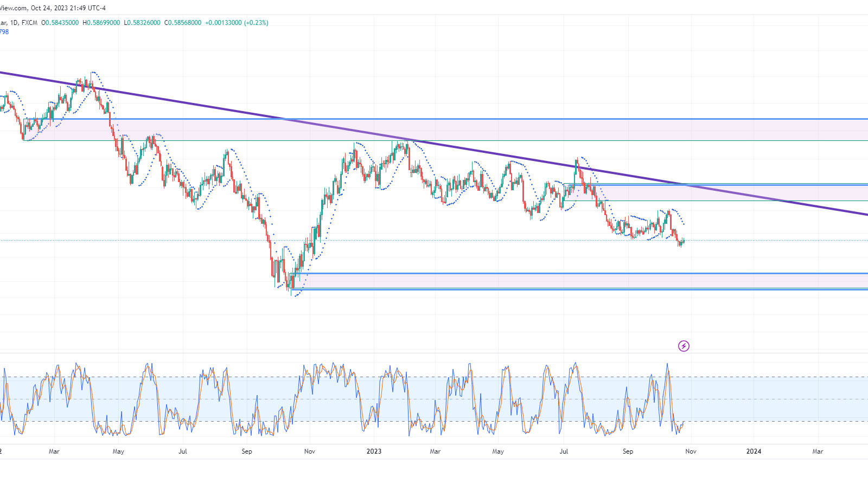The height and width of the screenshot is (478, 868).
Task: Click the purple lightning bolt icon
Action: (684, 346)
